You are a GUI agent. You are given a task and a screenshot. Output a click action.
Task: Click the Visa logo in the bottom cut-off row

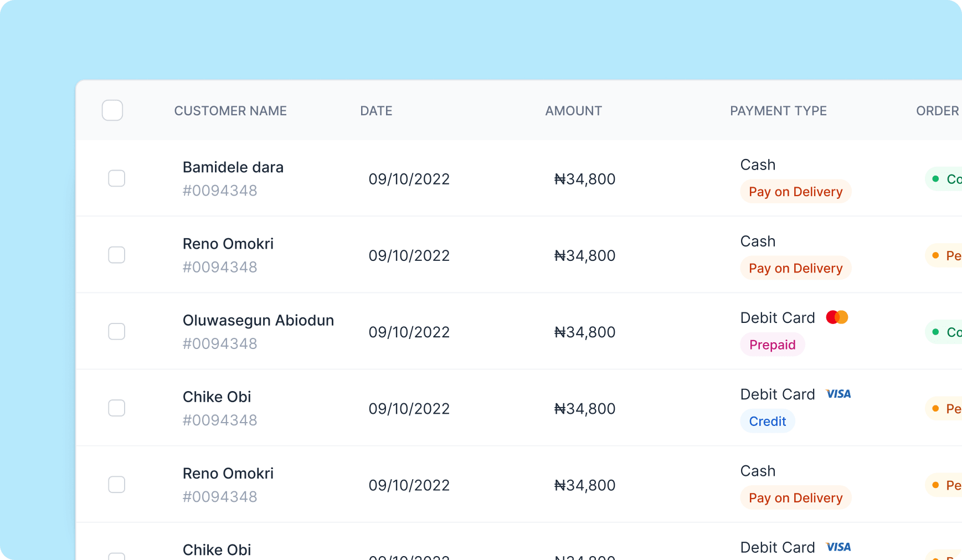pyautogui.click(x=838, y=547)
